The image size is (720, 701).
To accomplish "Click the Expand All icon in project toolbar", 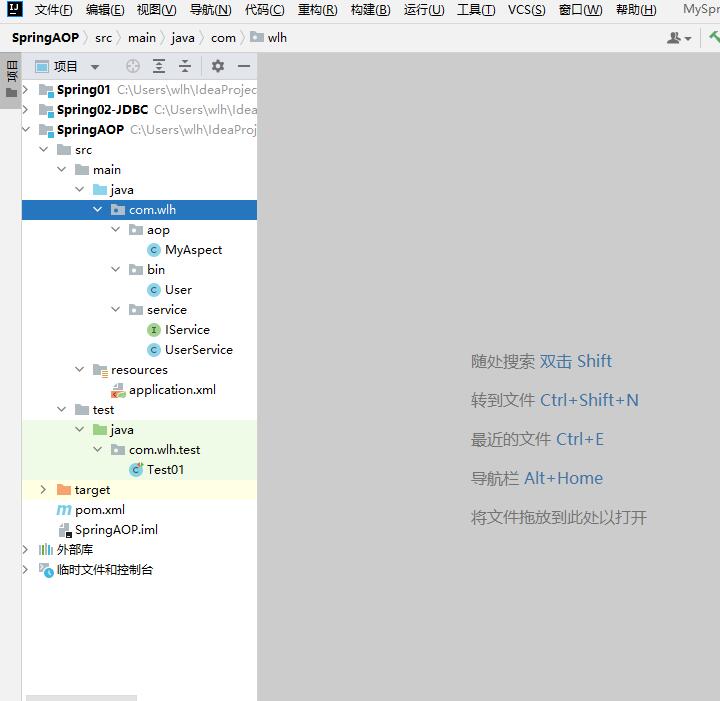I will [159, 67].
